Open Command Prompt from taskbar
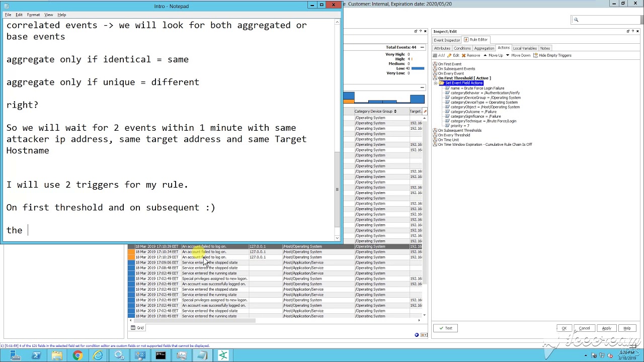 coord(160,355)
